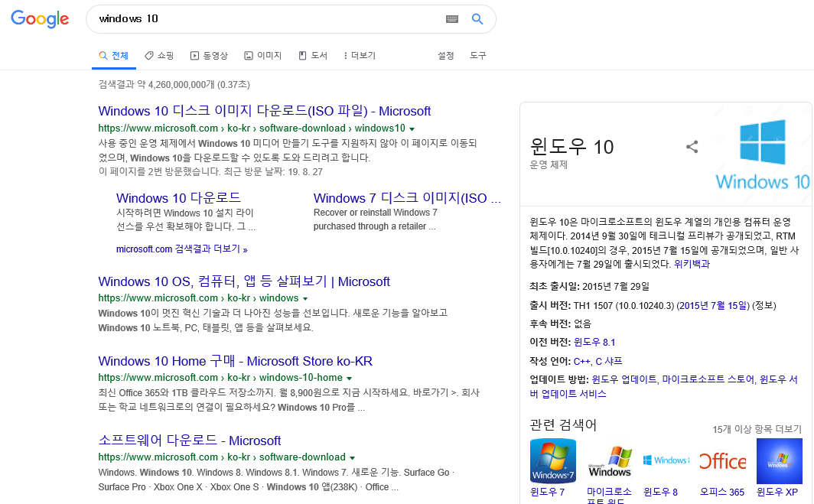The height and width of the screenshot is (504, 814).
Task: Click the 위키백과 source link
Action: click(x=692, y=264)
